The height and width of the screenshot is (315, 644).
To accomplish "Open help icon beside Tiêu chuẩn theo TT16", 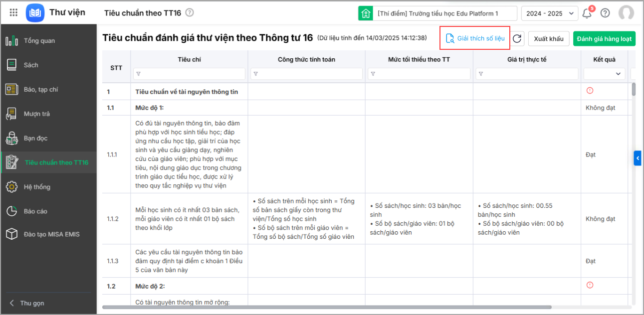I will (x=190, y=13).
